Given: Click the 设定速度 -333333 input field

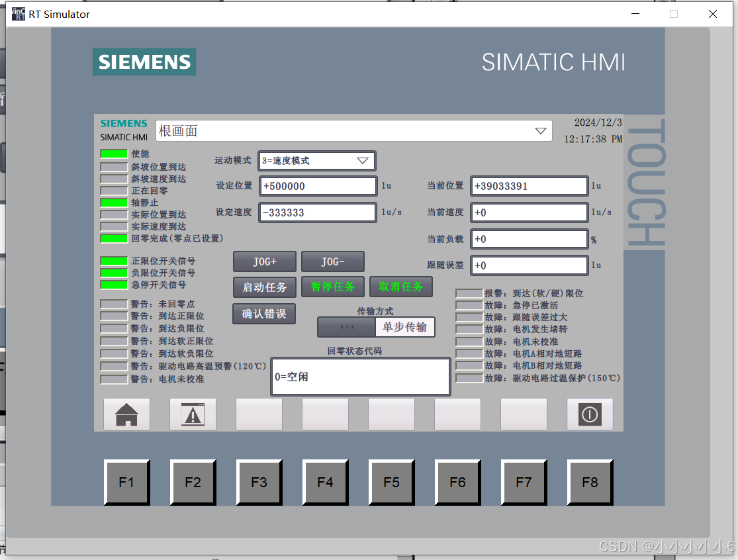Looking at the screenshot, I should point(318,212).
